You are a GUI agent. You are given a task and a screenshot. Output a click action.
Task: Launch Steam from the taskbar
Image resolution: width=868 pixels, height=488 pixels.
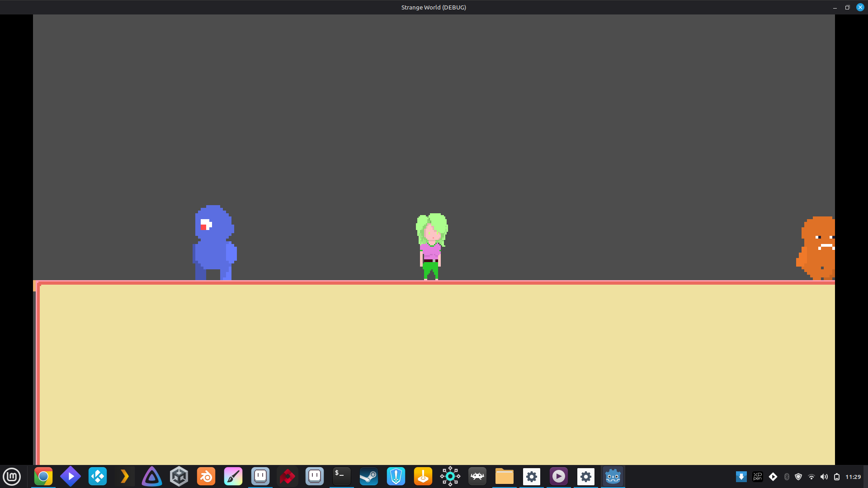[369, 477]
